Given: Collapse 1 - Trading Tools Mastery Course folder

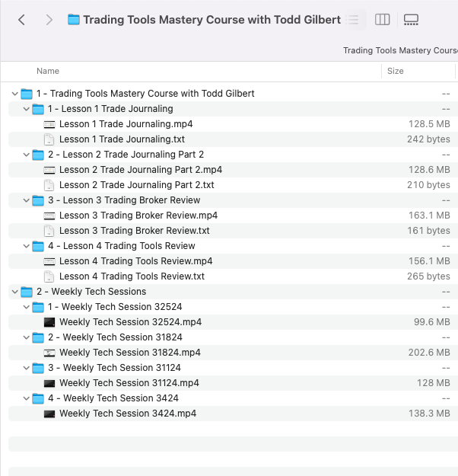Looking at the screenshot, I should click(15, 94).
